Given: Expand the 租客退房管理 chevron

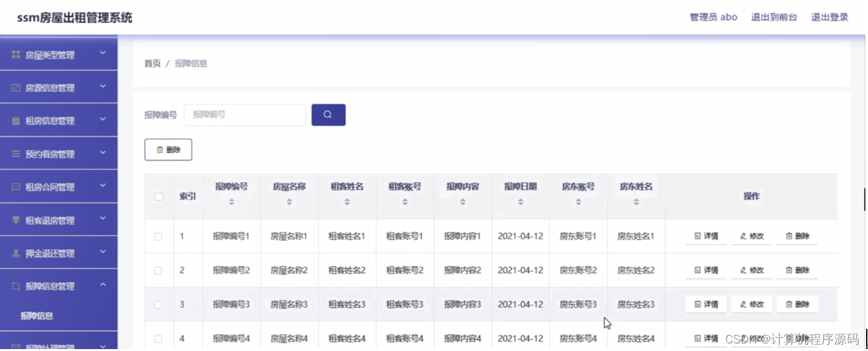Looking at the screenshot, I should tap(103, 219).
